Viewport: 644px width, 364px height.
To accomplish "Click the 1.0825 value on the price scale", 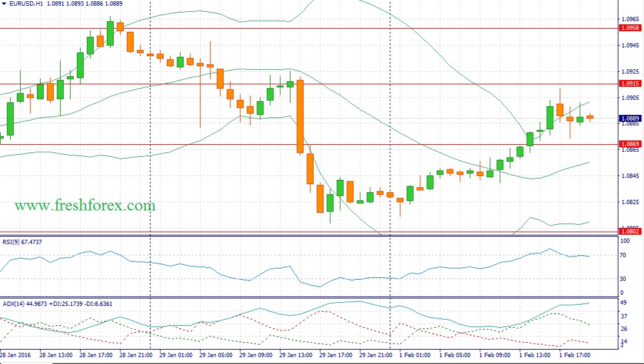I will coord(629,202).
